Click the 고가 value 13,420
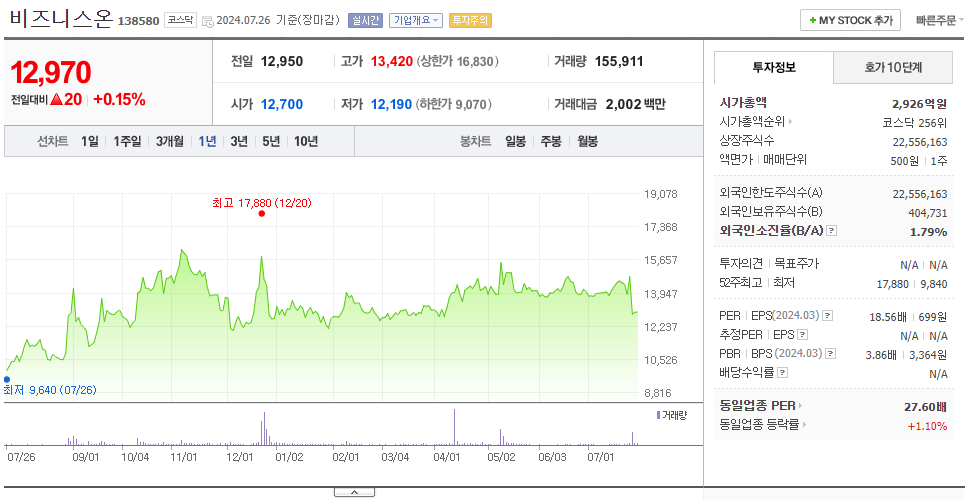The image size is (968, 500). click(x=391, y=62)
